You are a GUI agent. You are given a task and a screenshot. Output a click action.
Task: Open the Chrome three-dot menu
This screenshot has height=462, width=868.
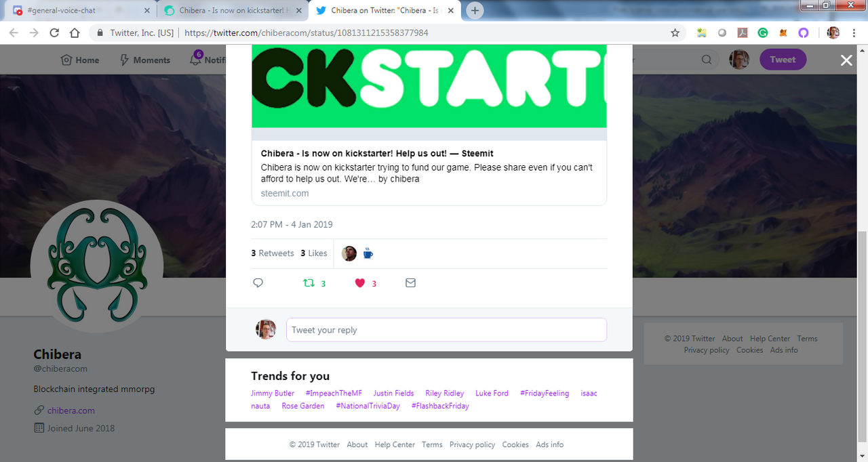tap(854, 33)
